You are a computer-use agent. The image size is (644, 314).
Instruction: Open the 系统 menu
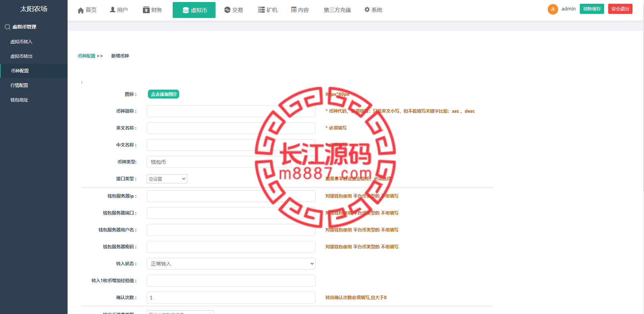point(373,10)
